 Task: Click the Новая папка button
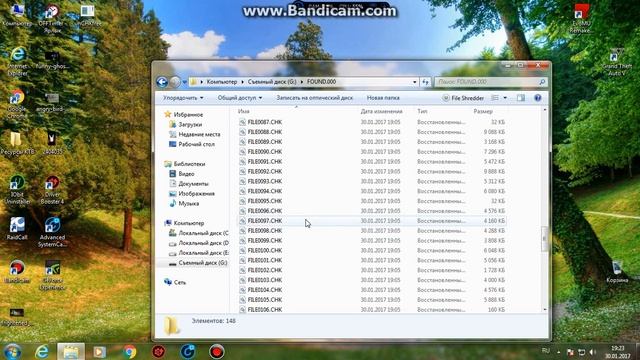(383, 98)
